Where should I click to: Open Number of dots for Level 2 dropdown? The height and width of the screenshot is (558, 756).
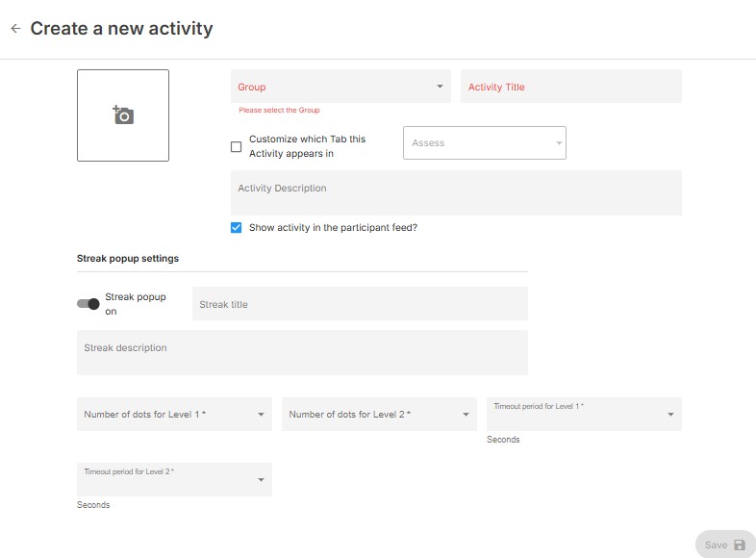[378, 415]
